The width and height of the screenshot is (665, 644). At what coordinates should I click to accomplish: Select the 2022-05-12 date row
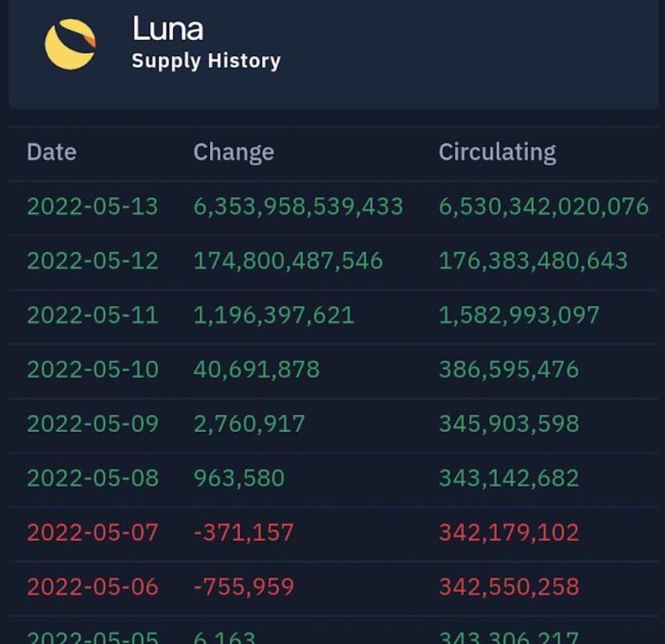coord(92,261)
